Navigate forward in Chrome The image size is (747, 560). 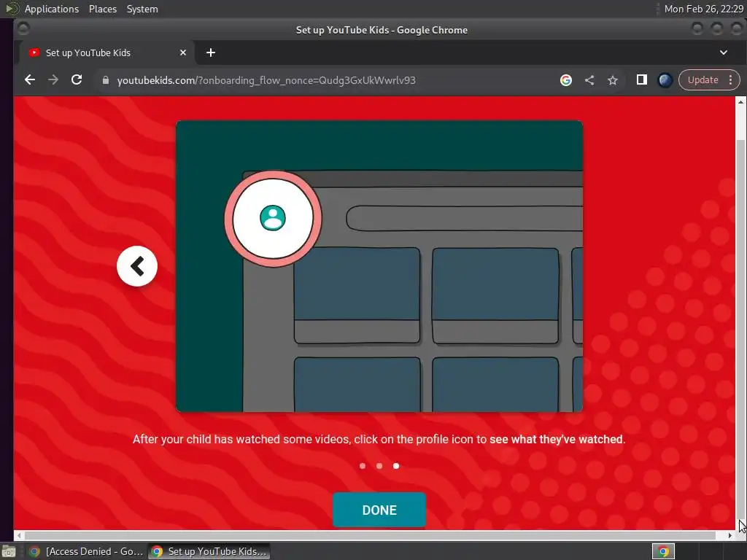click(x=53, y=80)
